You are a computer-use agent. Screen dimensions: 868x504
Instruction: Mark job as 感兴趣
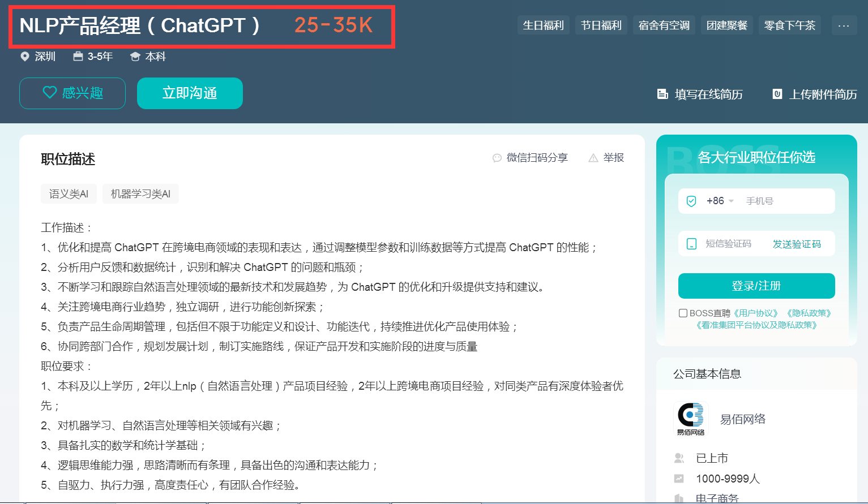[72, 93]
